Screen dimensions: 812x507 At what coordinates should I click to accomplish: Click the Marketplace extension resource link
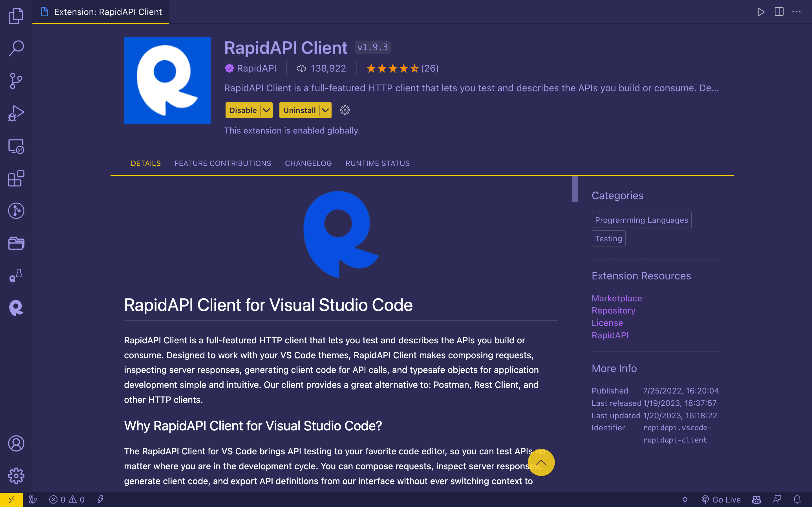pyautogui.click(x=616, y=297)
